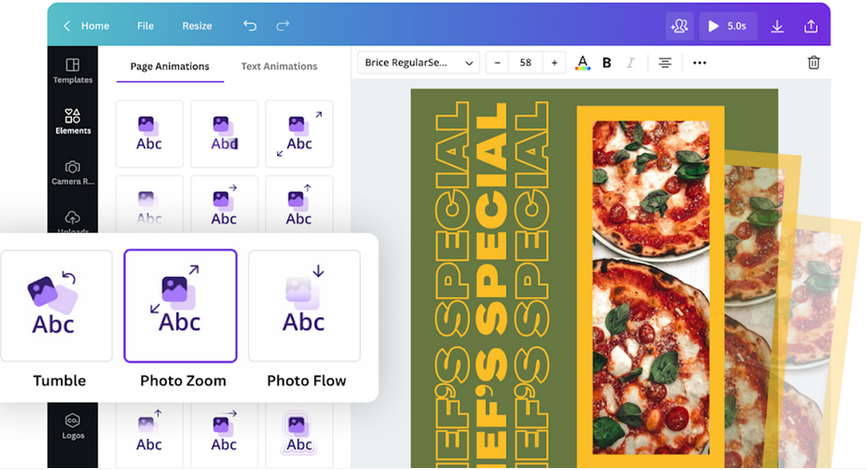Undo the last action
This screenshot has height=470, width=867.
tap(250, 25)
